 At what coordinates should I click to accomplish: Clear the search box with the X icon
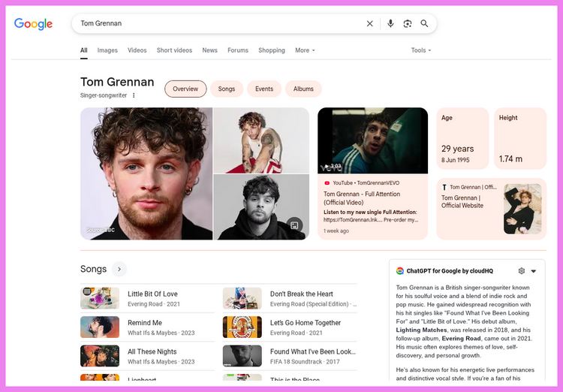click(x=369, y=24)
